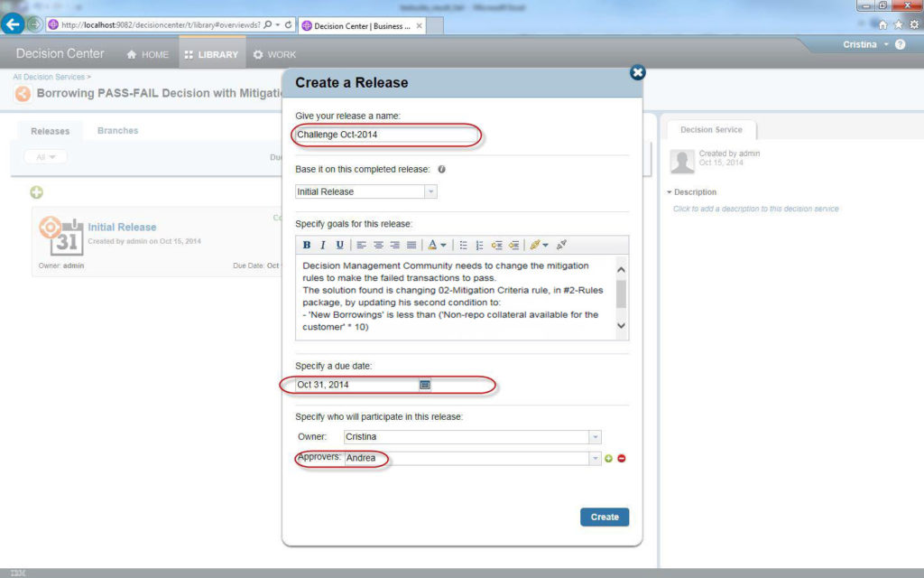
Task: Remove approver Andrea with red minus icon
Action: [x=622, y=459]
